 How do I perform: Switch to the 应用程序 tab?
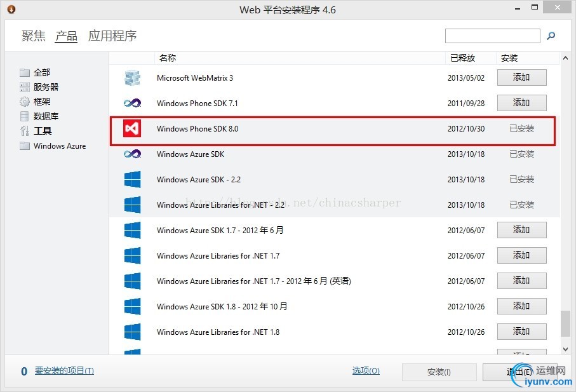(x=112, y=36)
